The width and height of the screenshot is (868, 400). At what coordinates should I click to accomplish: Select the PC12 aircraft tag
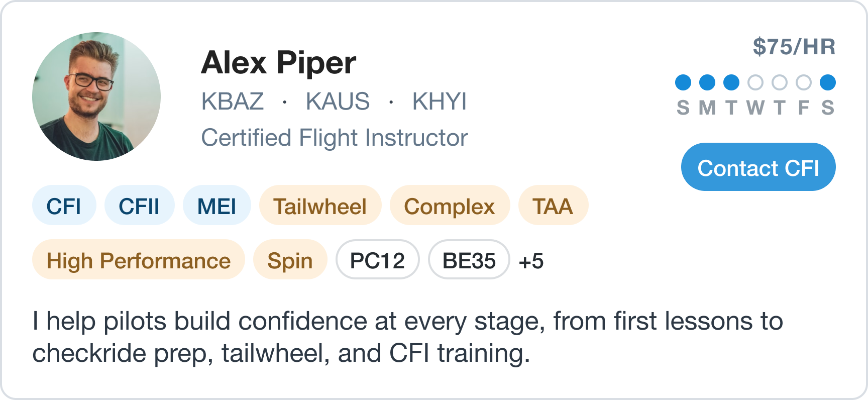pyautogui.click(x=377, y=259)
